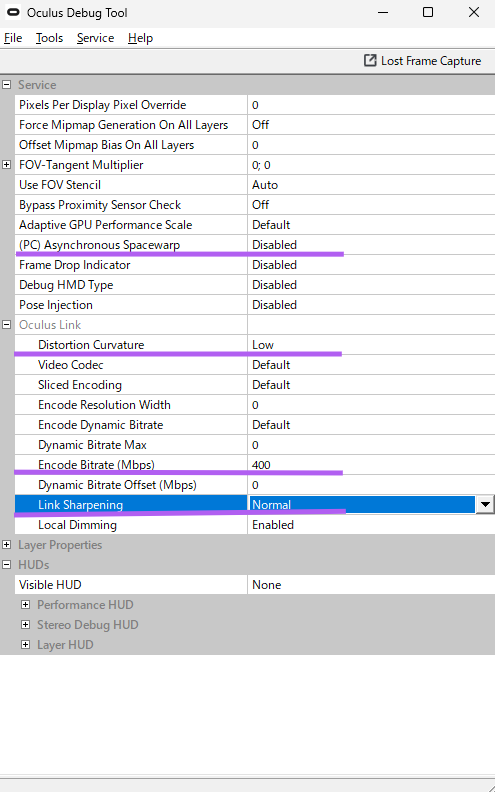The image size is (495, 792).
Task: Click the Lost Frame Capture button
Action: 422,61
